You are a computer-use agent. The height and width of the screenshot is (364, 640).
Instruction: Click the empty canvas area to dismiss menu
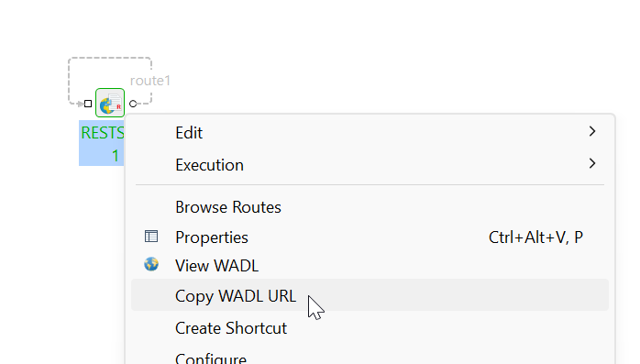pos(368,53)
